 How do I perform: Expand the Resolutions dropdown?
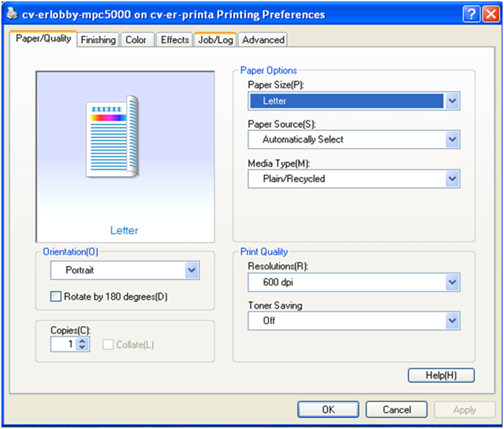pyautogui.click(x=453, y=282)
